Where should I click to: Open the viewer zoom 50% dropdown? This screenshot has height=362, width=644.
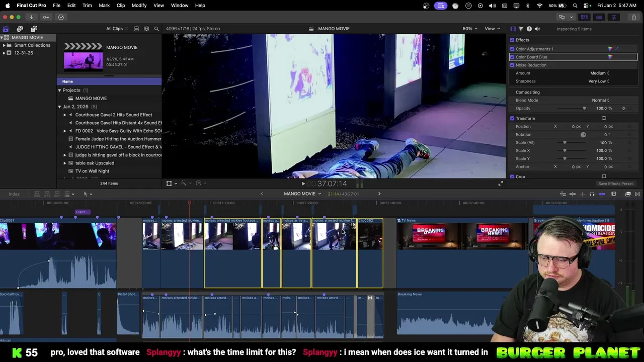pyautogui.click(x=470, y=29)
